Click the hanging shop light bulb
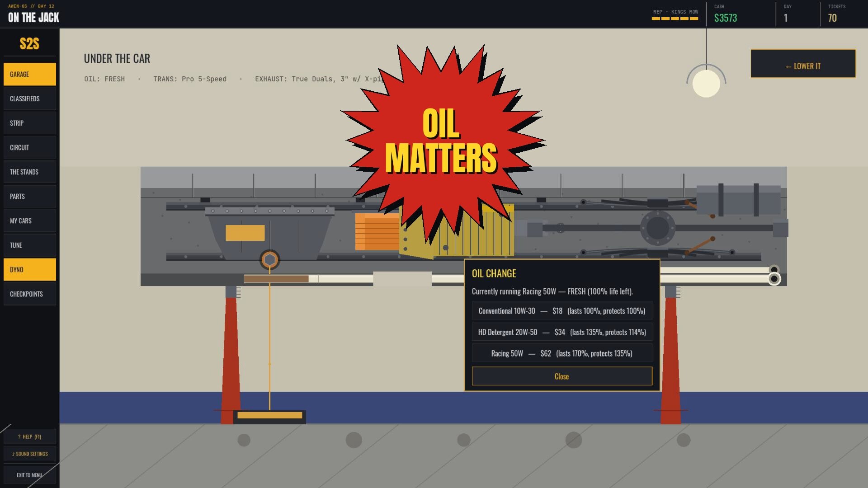Screen dimensions: 868x488 pos(706,83)
